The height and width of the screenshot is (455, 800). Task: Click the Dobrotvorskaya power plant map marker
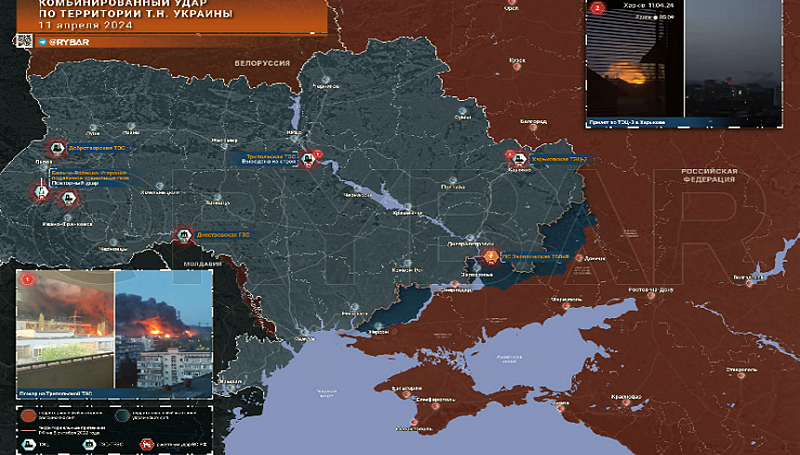click(x=58, y=148)
